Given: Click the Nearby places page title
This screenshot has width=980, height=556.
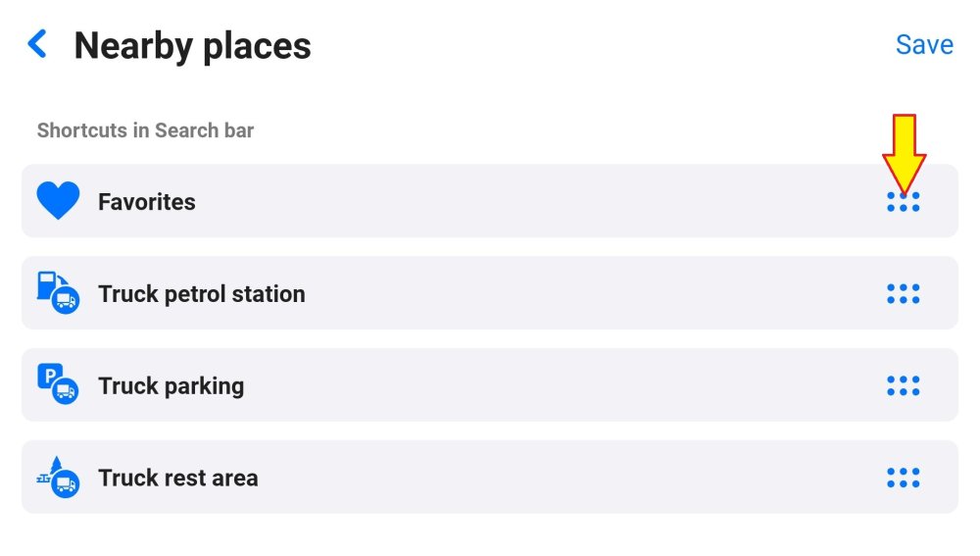Looking at the screenshot, I should pyautogui.click(x=192, y=46).
